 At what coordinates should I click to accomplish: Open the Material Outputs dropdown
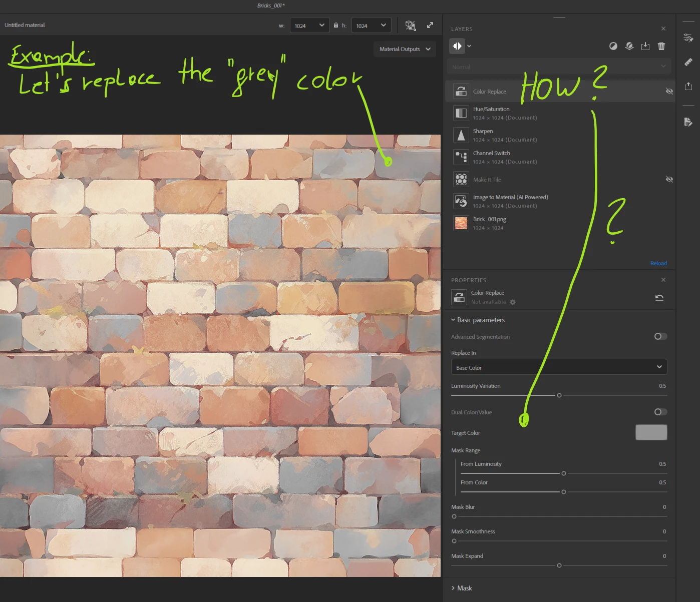click(405, 49)
